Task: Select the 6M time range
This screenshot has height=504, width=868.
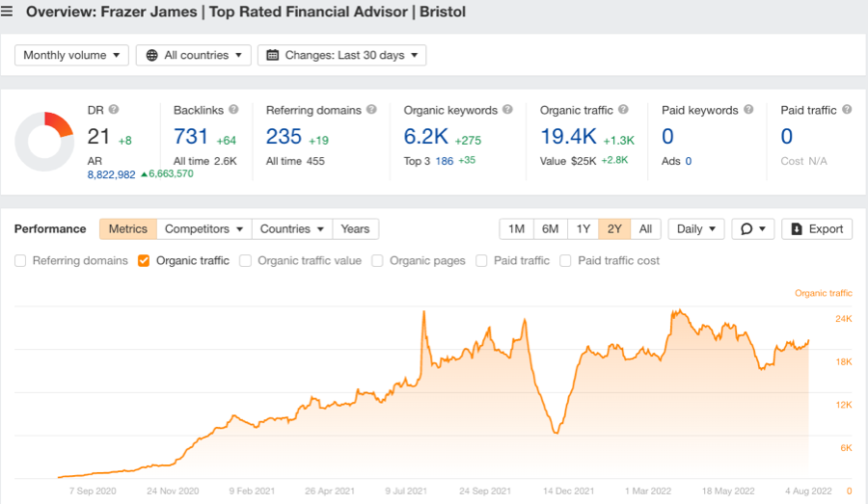Action: (550, 229)
